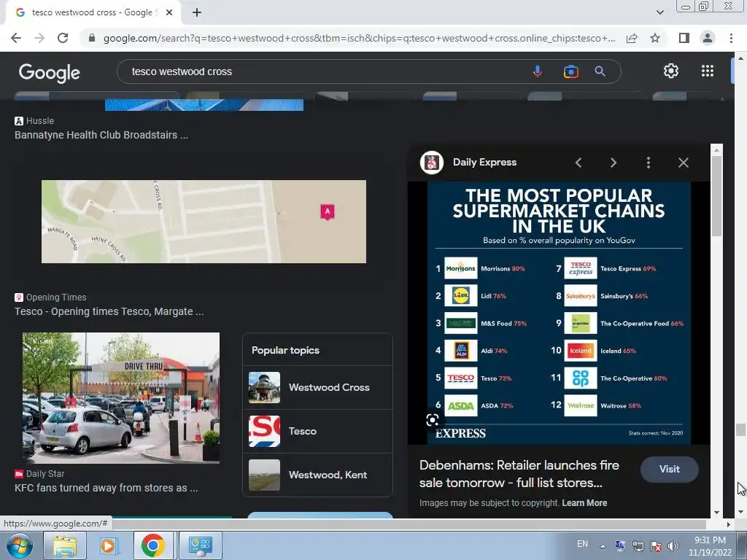Reload the current page
Image resolution: width=747 pixels, height=560 pixels.
point(63,38)
